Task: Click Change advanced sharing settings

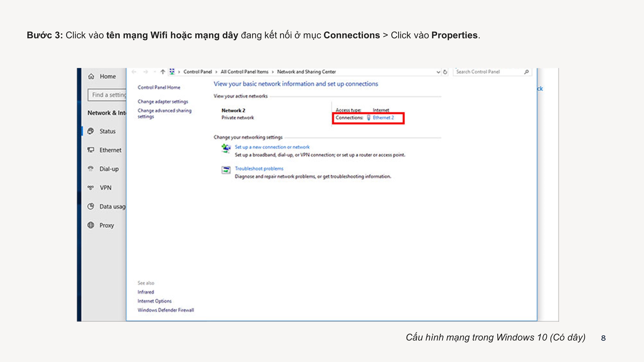Action: point(165,113)
